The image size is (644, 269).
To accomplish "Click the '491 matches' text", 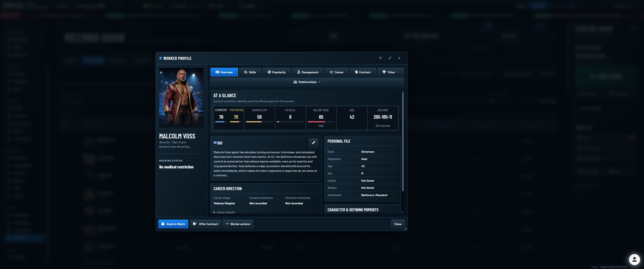I will (383, 126).
